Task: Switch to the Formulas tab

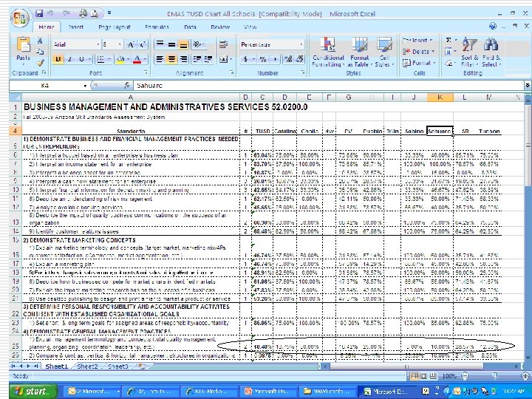Action: tap(157, 27)
